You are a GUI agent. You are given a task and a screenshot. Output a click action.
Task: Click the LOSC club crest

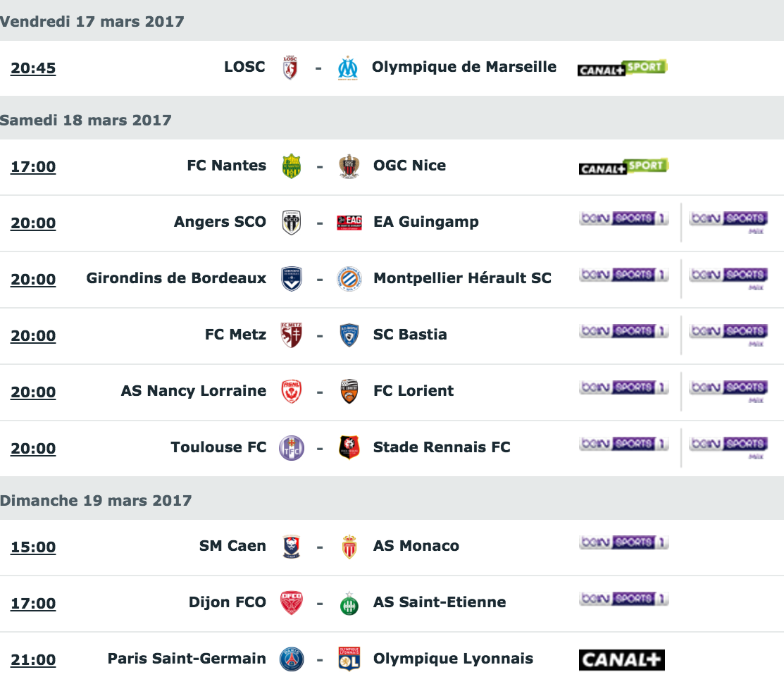[290, 68]
